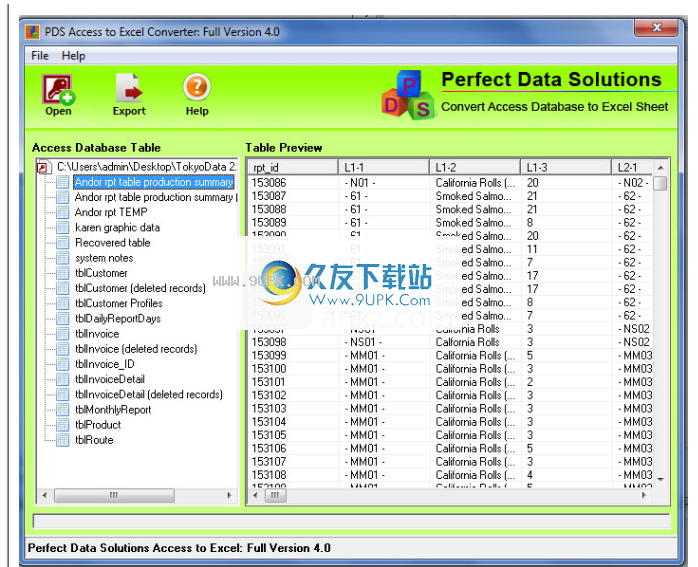
Task: Select tblInvoice_ID table
Action: pyautogui.click(x=105, y=364)
